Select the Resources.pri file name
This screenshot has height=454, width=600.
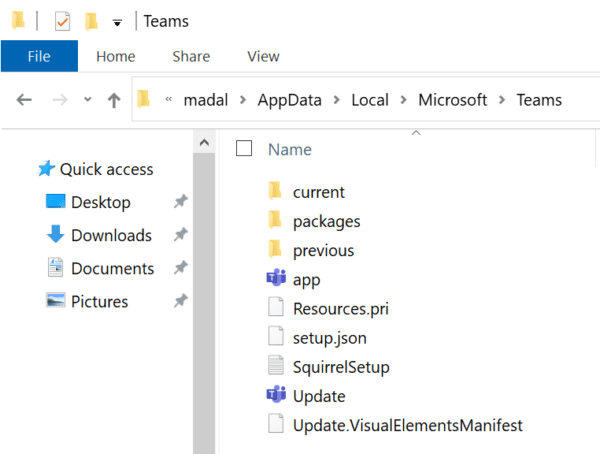click(341, 309)
